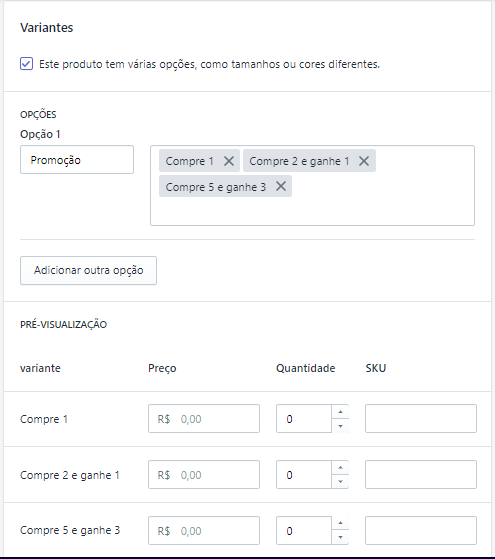Click SKU field for Compre 2 e ganhe 1
The width and height of the screenshot is (495, 559).
421,475
